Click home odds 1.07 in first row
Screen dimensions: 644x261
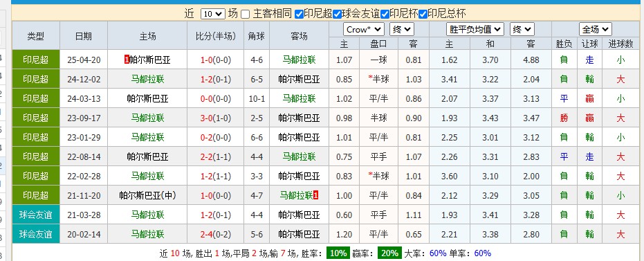(x=344, y=60)
